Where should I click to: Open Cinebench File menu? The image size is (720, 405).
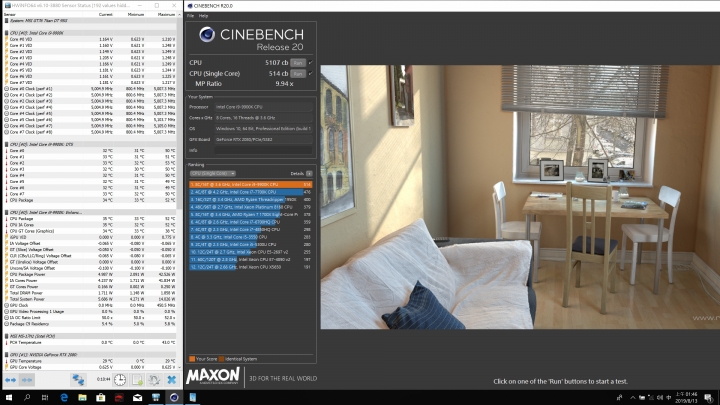pos(190,16)
